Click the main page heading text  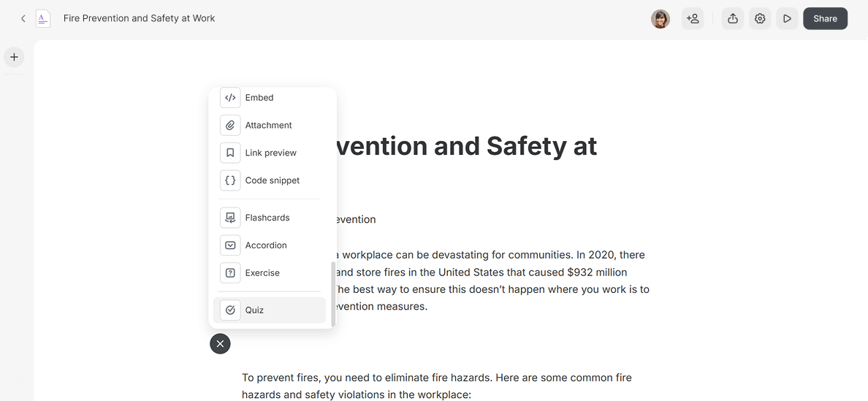point(467,146)
